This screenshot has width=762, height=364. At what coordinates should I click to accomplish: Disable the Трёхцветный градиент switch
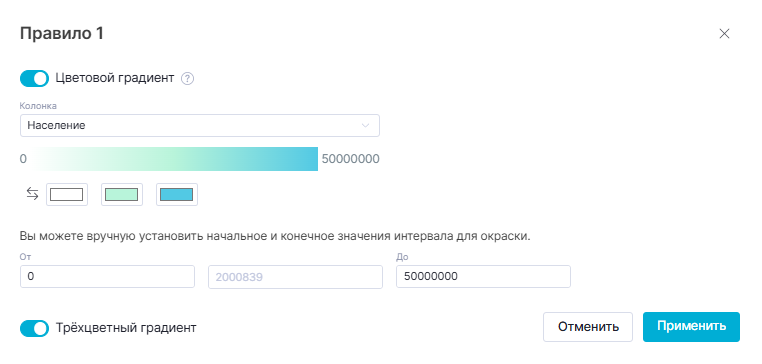(x=35, y=329)
